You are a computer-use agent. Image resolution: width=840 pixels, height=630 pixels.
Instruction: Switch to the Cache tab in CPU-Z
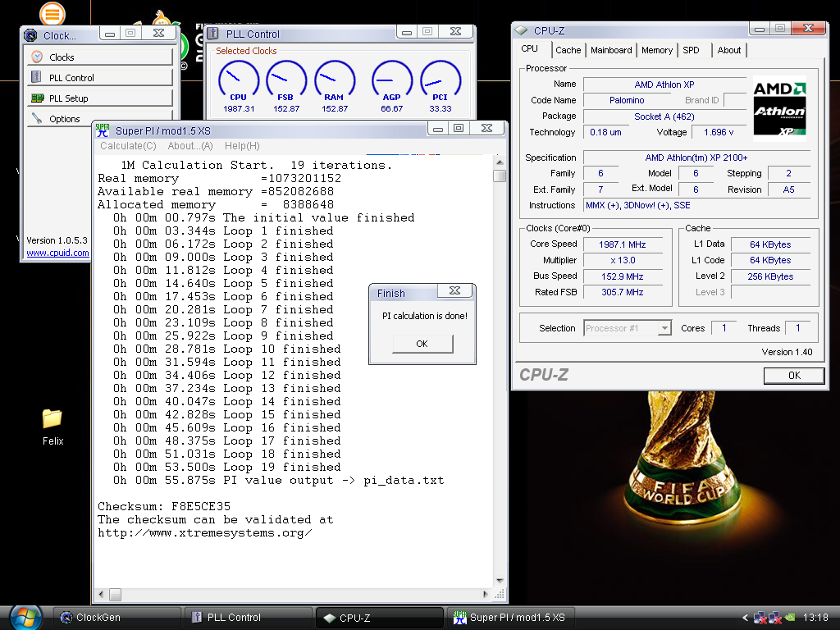pyautogui.click(x=568, y=50)
